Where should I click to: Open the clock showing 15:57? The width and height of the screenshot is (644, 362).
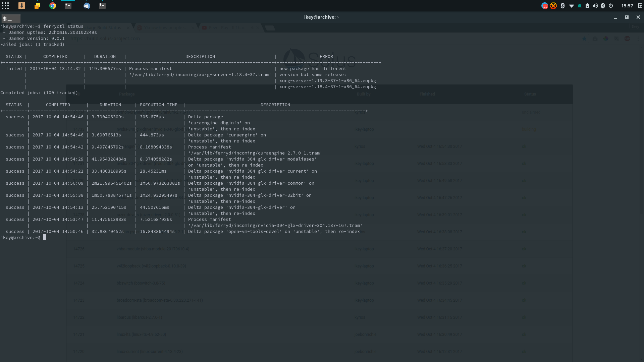pyautogui.click(x=627, y=6)
